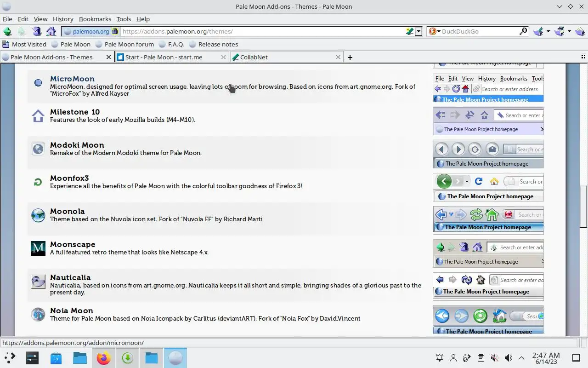Open the Milestone 10 theme link
This screenshot has height=368, width=588.
click(x=75, y=112)
